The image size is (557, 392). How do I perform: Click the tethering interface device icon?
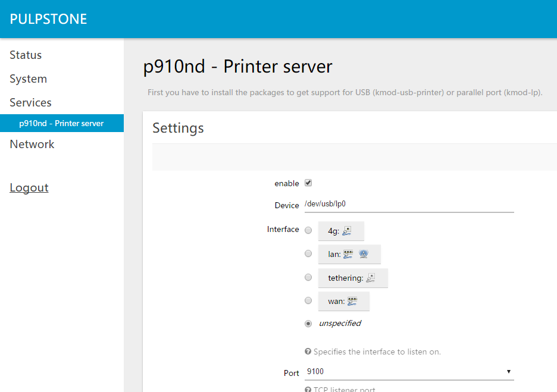coord(370,277)
